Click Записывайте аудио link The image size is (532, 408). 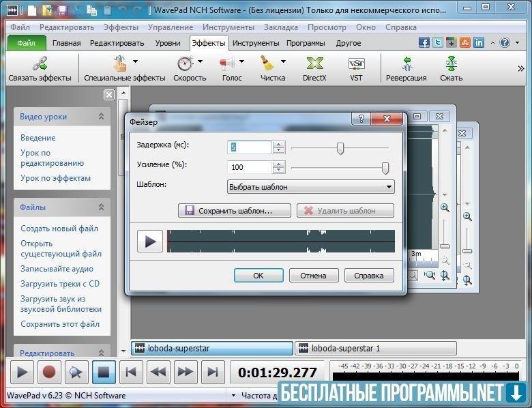coord(57,269)
